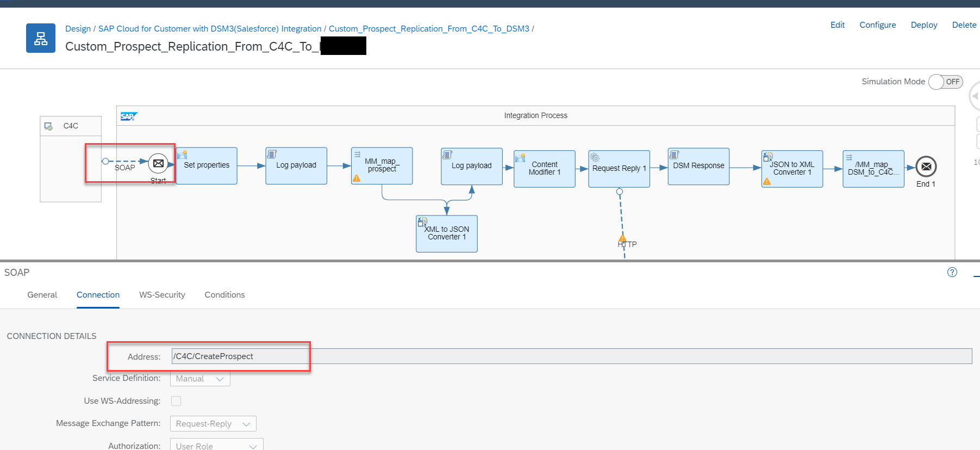The image size is (980, 450).
Task: Toggle Simulation Mode switch
Action: 945,82
